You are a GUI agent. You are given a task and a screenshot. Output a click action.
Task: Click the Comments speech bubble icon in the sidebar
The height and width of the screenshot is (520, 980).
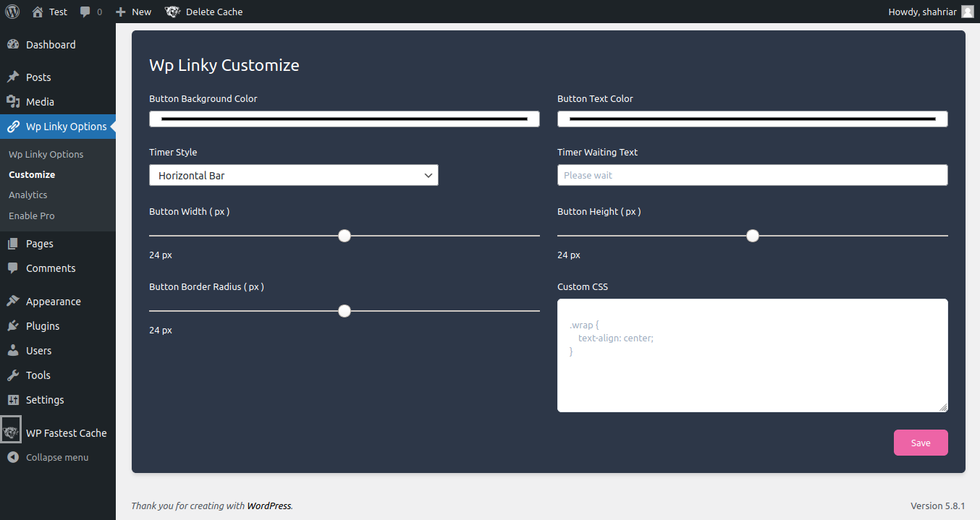pyautogui.click(x=13, y=268)
